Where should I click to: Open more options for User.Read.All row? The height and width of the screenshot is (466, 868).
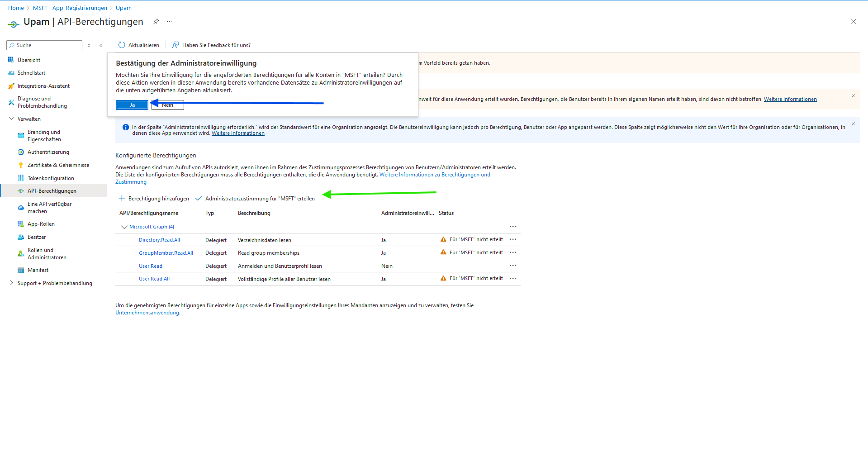point(513,279)
